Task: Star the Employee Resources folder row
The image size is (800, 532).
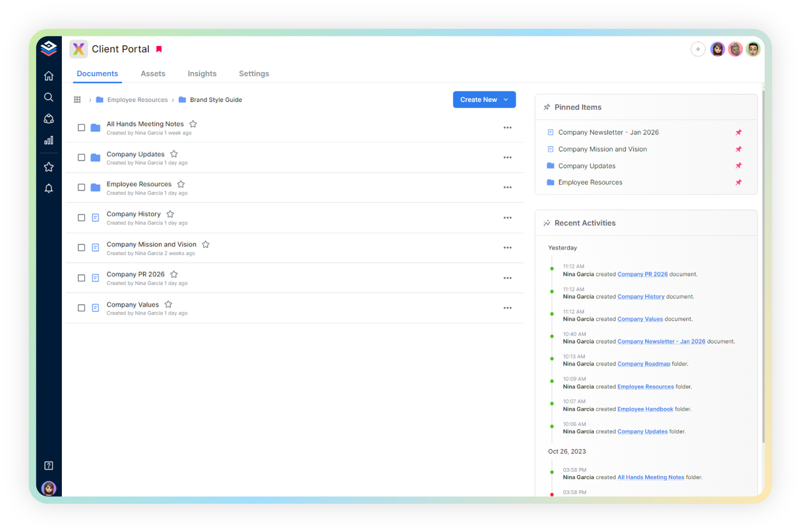Action: pos(181,184)
